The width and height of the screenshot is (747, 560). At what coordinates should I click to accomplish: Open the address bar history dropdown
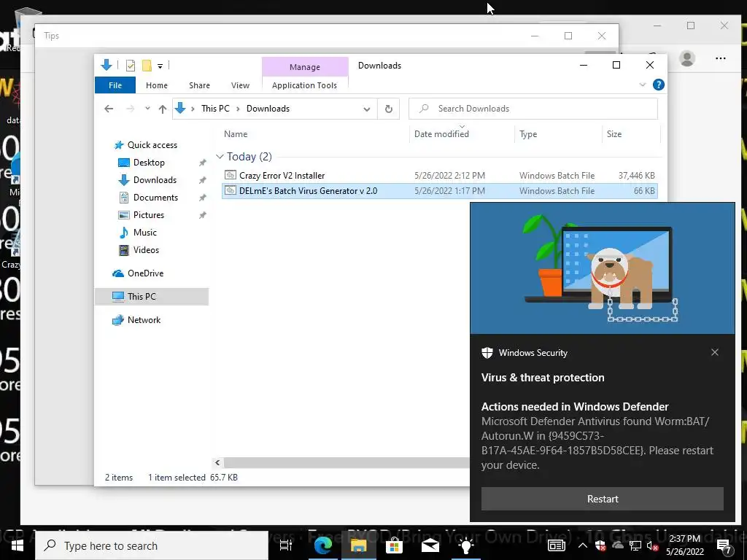coord(367,109)
